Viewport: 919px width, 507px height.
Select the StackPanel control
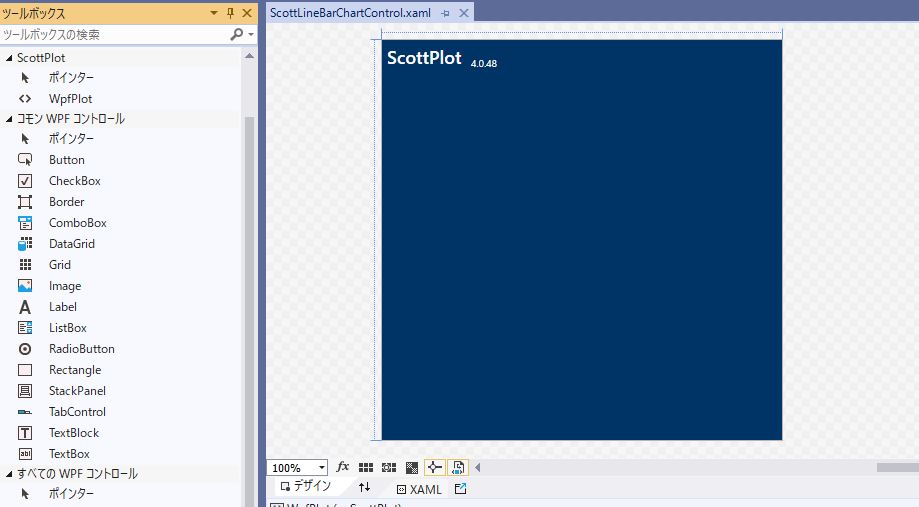pyautogui.click(x=77, y=391)
